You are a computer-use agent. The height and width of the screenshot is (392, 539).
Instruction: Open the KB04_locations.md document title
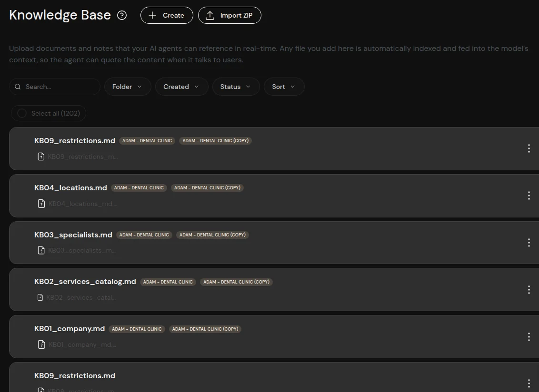70,188
